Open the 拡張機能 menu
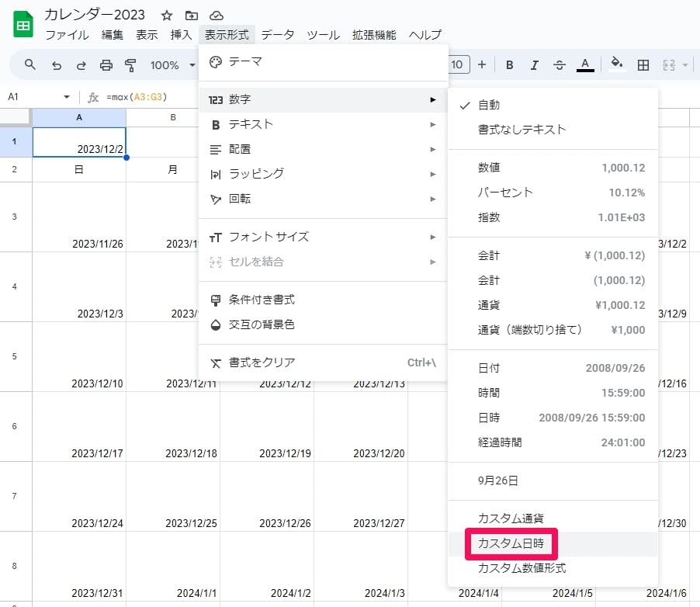Screen dimensions: 700x607 (x=374, y=35)
